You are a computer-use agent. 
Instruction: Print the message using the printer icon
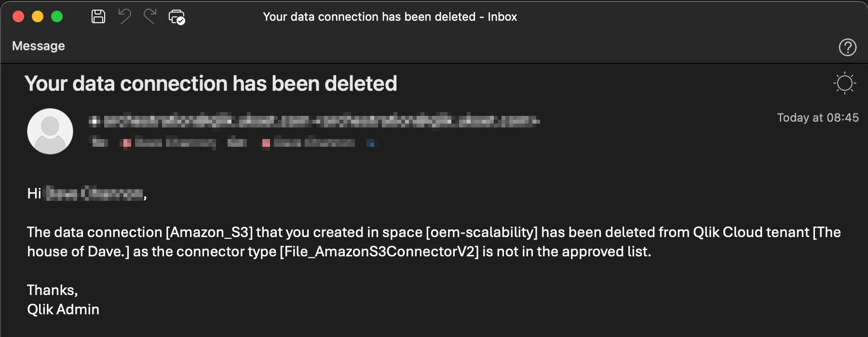coord(176,16)
